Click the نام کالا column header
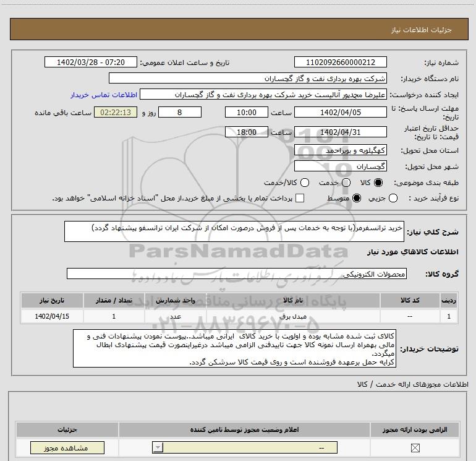 coord(293,301)
